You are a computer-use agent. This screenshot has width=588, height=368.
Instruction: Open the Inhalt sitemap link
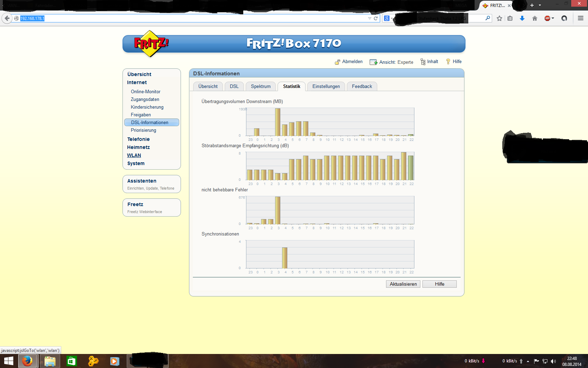click(x=433, y=62)
